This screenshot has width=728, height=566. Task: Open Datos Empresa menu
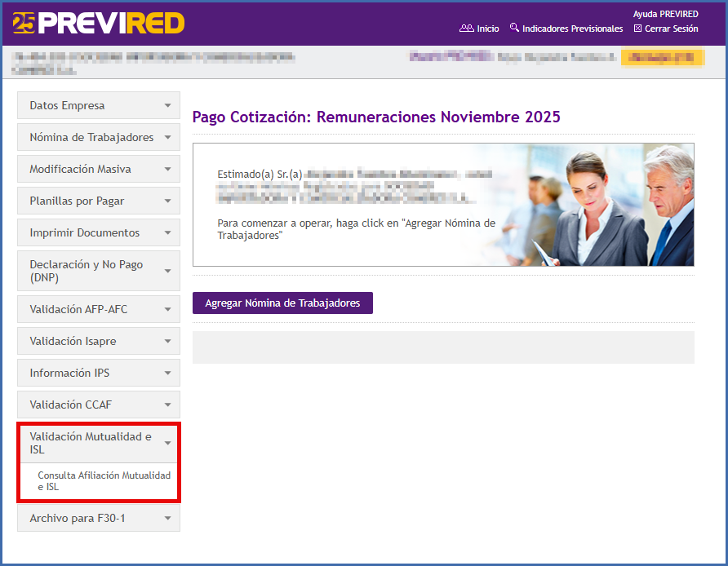[x=99, y=105]
